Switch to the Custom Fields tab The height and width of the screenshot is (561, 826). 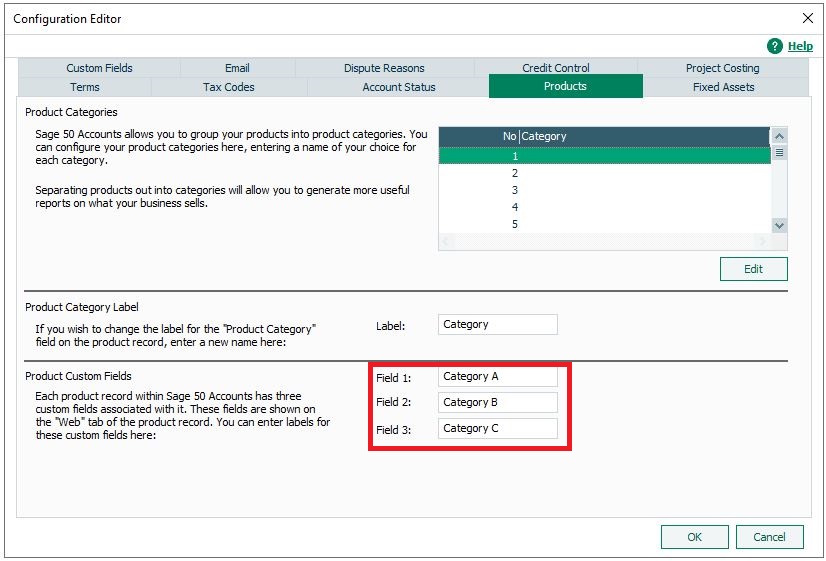(99, 68)
